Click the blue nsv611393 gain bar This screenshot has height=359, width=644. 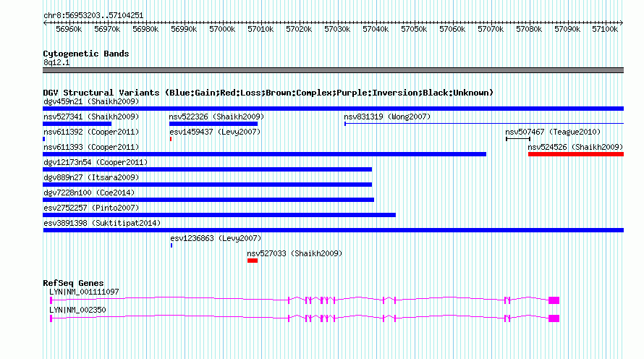[265, 154]
